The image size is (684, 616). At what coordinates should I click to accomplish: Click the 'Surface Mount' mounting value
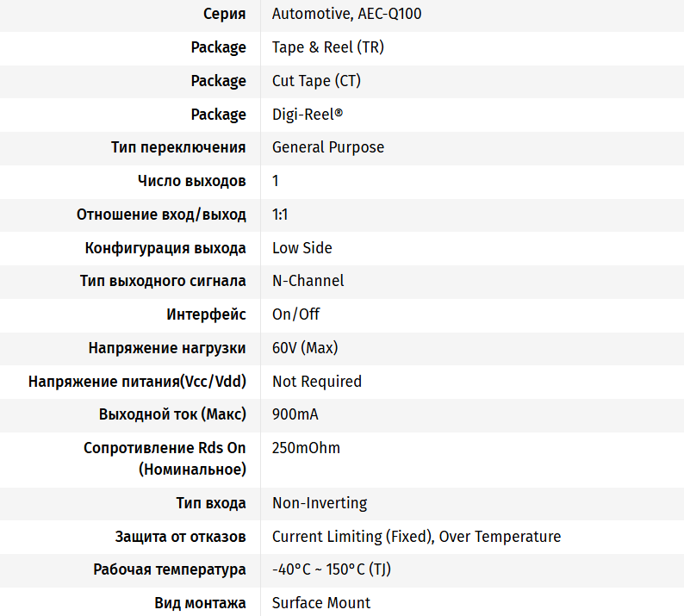click(x=321, y=603)
